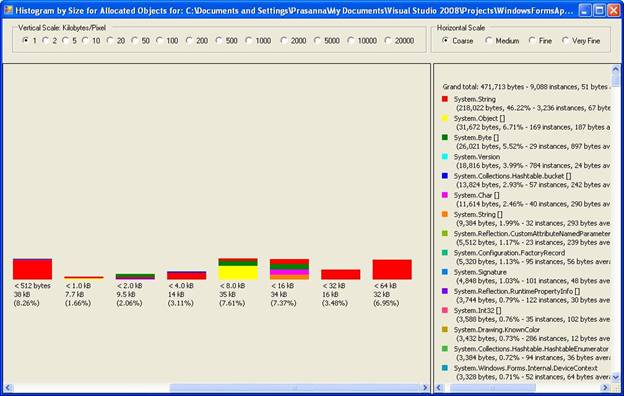Click legend pane scroll up arrow
624x396 pixels.
(616, 69)
